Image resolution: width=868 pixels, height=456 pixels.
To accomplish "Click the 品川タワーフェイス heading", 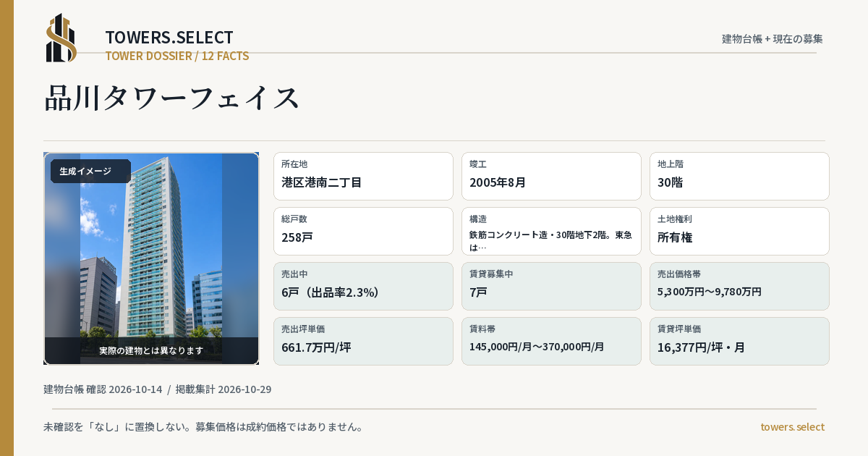I will tap(172, 98).
